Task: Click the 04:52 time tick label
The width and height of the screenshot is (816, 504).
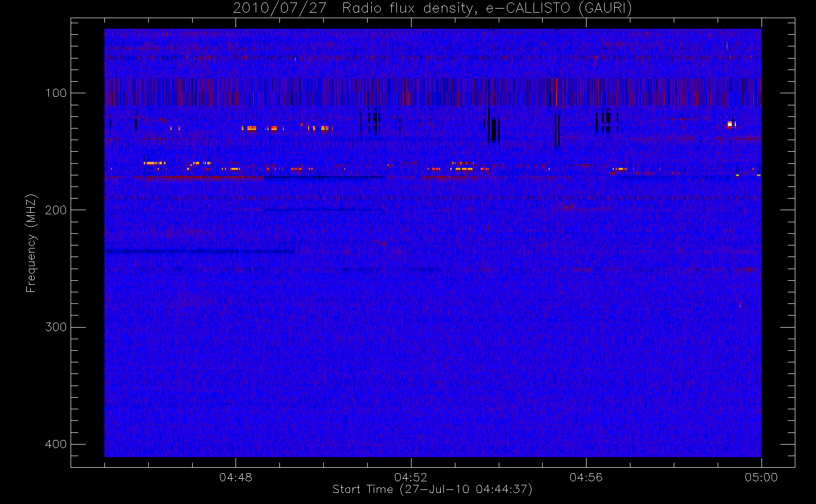Action: pyautogui.click(x=411, y=477)
